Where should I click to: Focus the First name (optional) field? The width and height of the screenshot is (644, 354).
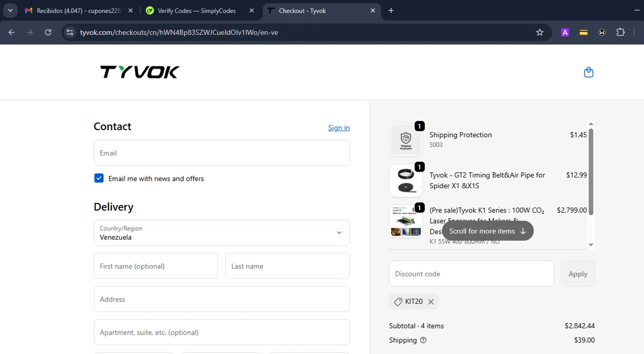coord(156,266)
